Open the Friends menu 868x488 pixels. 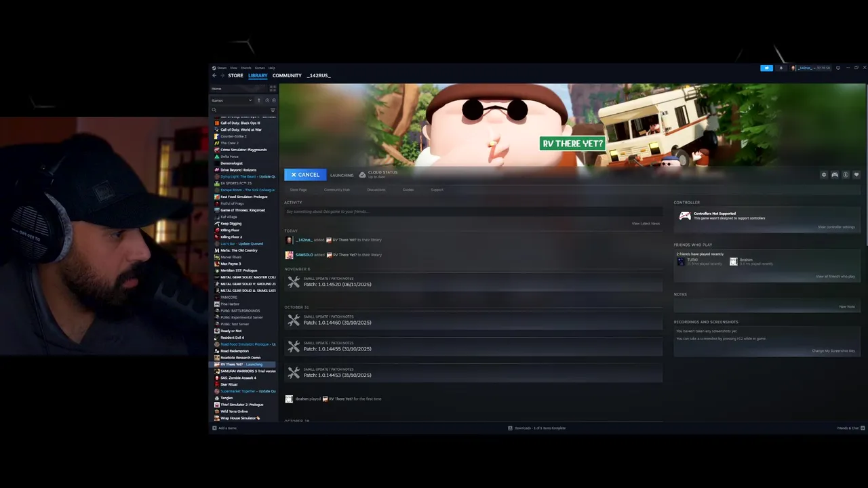click(246, 68)
